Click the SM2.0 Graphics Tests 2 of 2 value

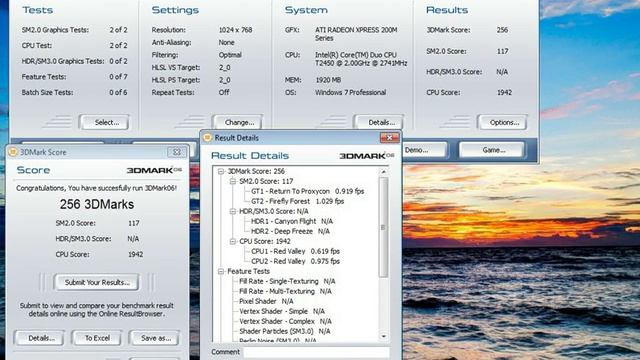118,30
